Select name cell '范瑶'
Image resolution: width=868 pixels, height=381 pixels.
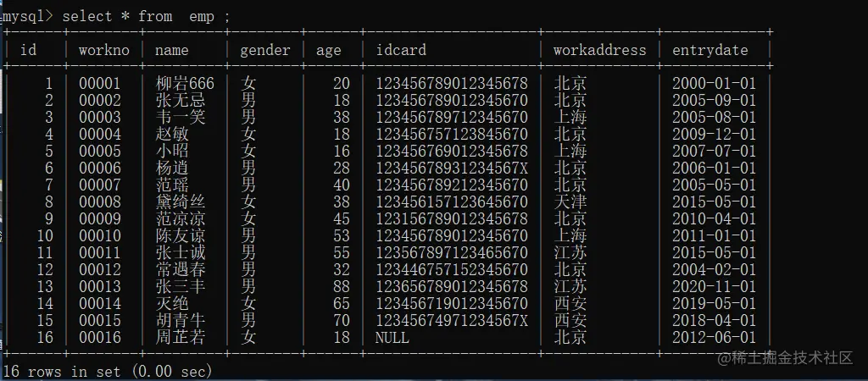172,185
